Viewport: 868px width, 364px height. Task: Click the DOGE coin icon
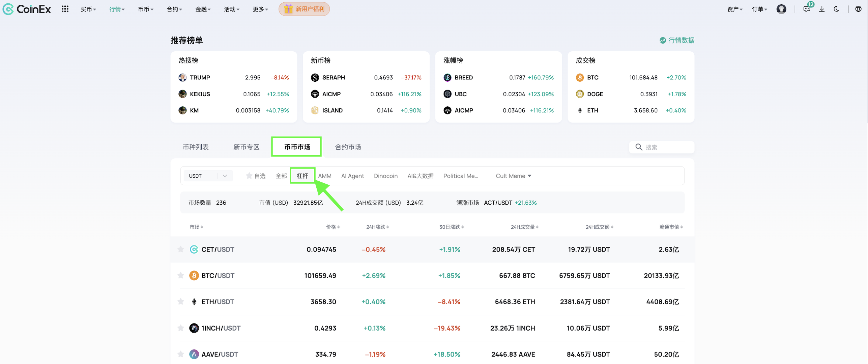click(x=580, y=94)
